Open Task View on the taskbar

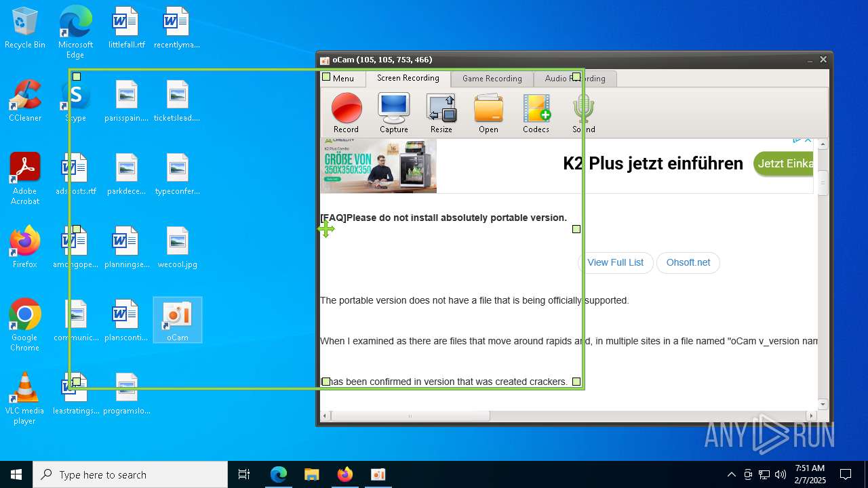tap(244, 474)
